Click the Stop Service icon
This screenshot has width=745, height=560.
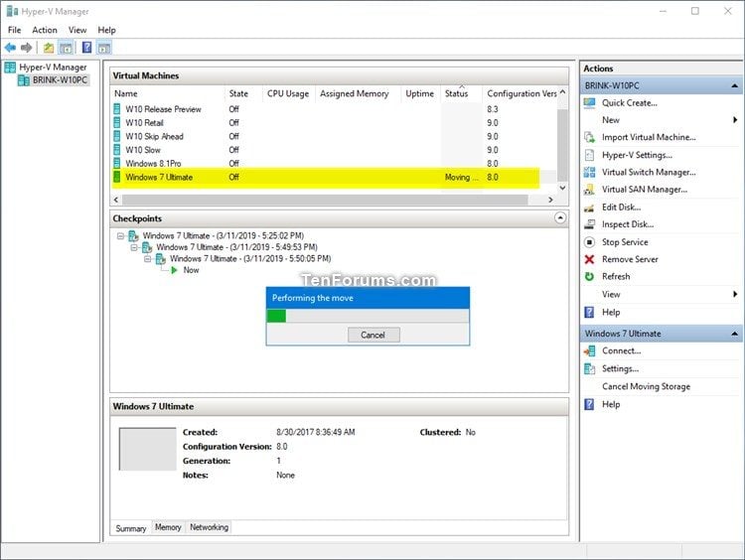[589, 242]
